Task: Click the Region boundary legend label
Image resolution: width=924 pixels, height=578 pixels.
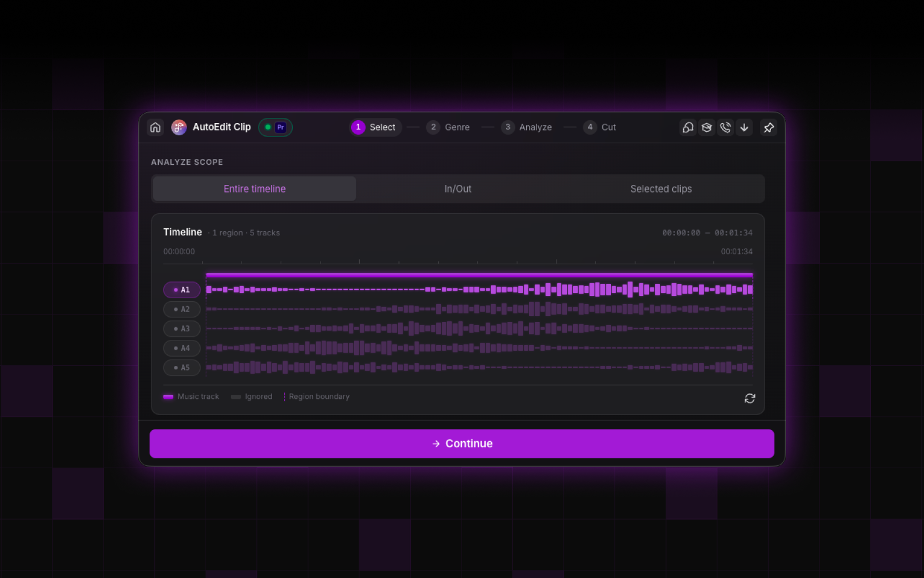Action: click(319, 397)
